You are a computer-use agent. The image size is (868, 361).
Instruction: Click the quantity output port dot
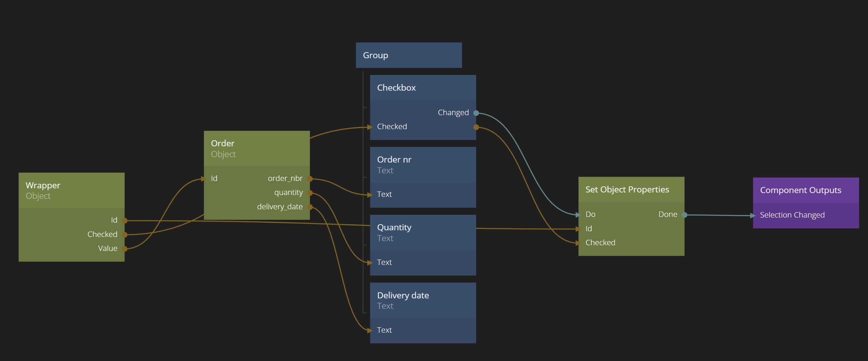point(310,193)
